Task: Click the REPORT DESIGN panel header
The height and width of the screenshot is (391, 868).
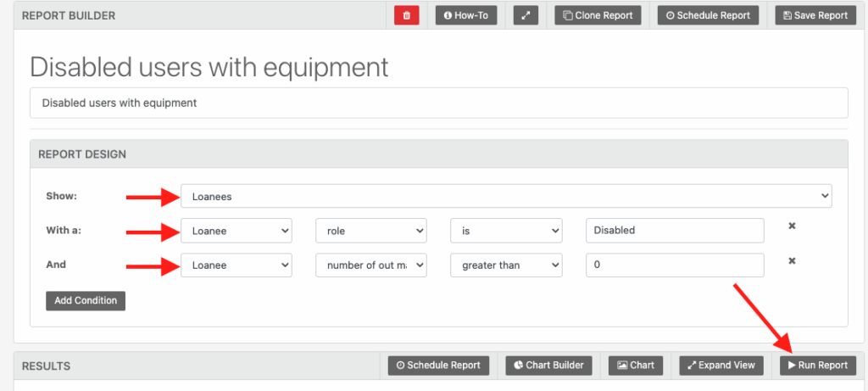Action: coord(438,154)
